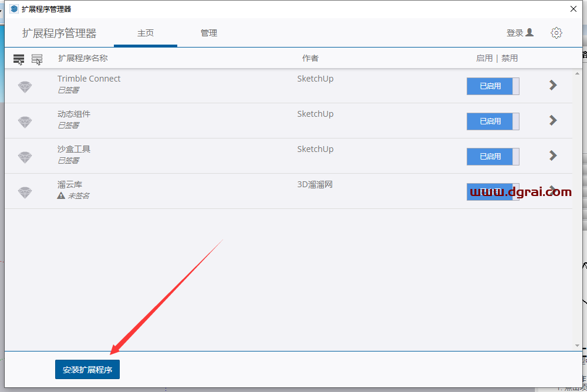
Task: Open the settings gear icon
Action: coord(556,33)
